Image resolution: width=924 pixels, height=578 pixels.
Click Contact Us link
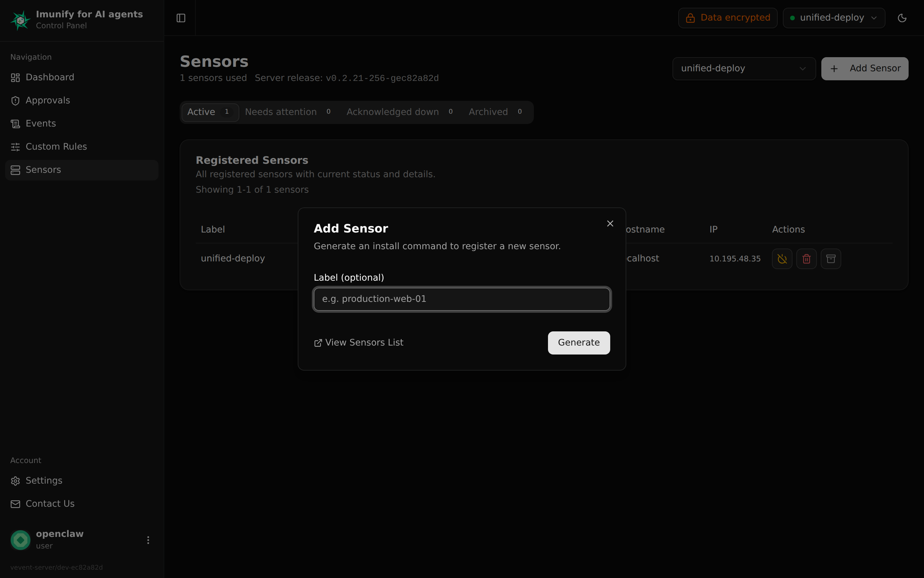(82, 504)
